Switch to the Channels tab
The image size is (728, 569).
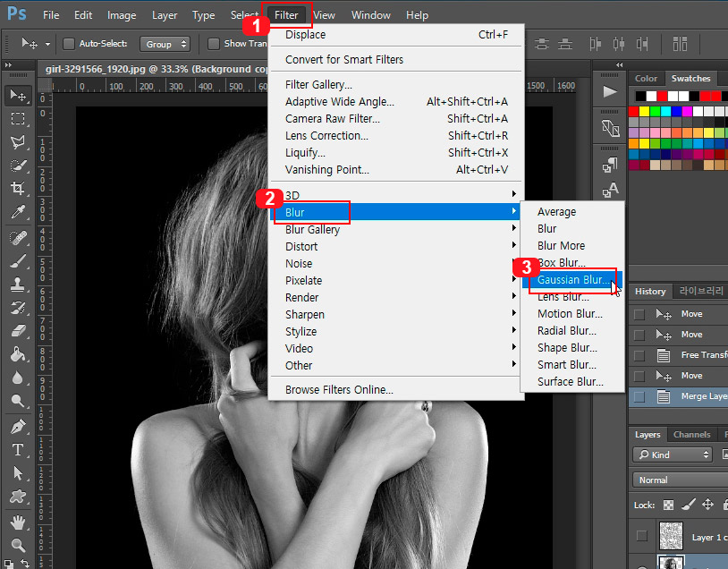(x=691, y=434)
